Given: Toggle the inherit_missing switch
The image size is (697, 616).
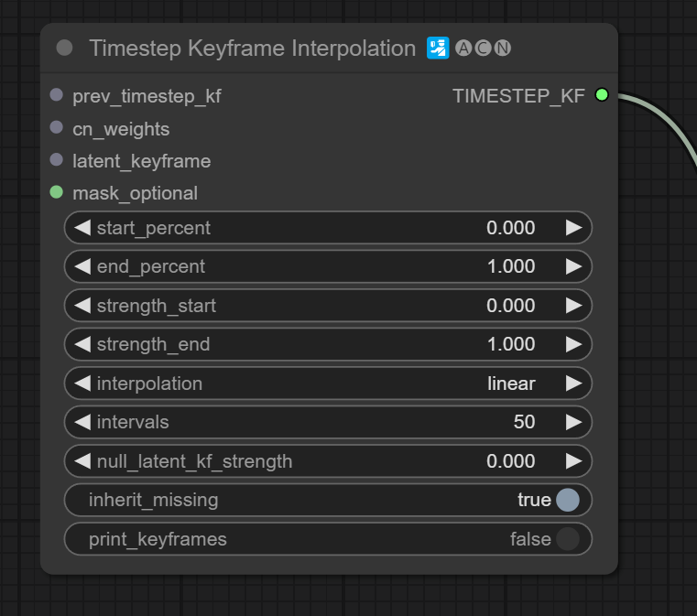Looking at the screenshot, I should pos(567,500).
